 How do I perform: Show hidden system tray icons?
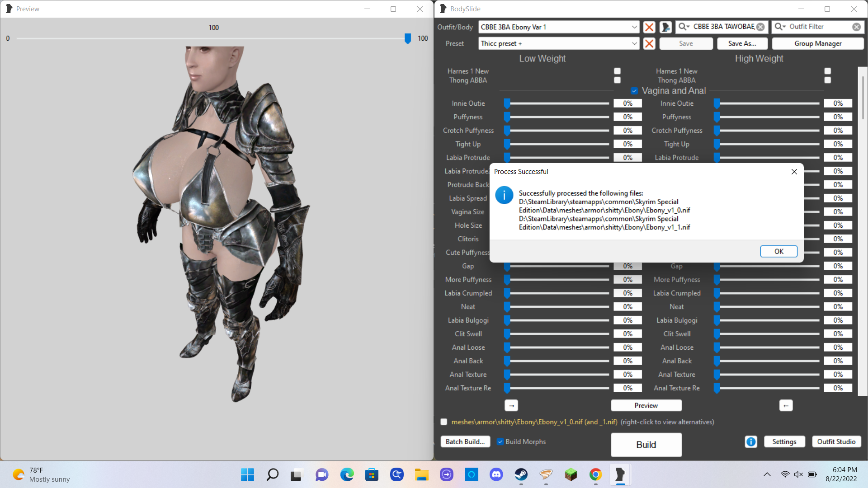tap(767, 474)
